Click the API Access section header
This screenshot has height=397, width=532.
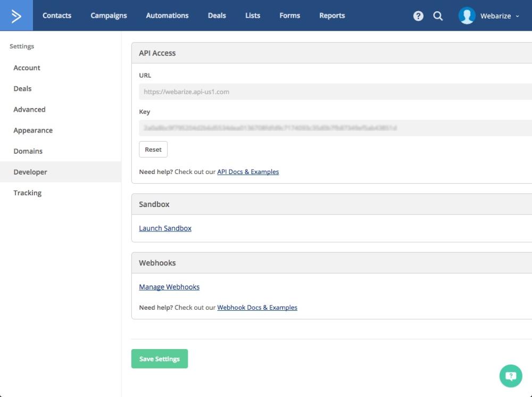pos(331,53)
